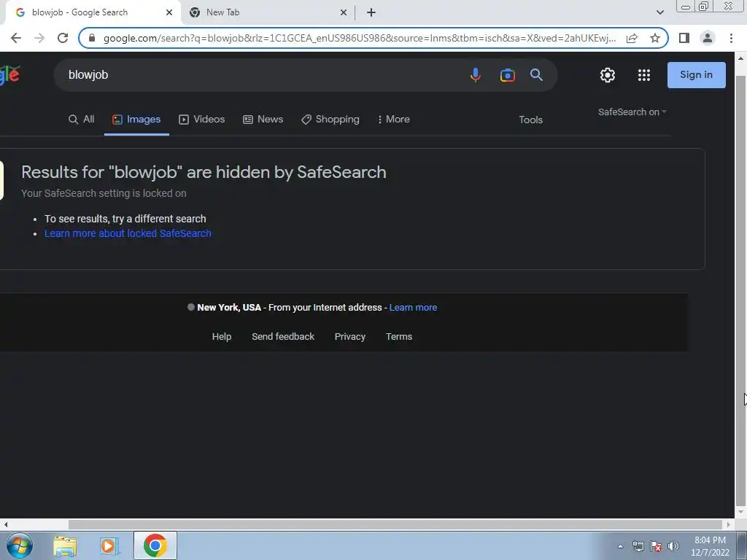
Task: Open Windows Media Player from taskbar
Action: (x=109, y=545)
